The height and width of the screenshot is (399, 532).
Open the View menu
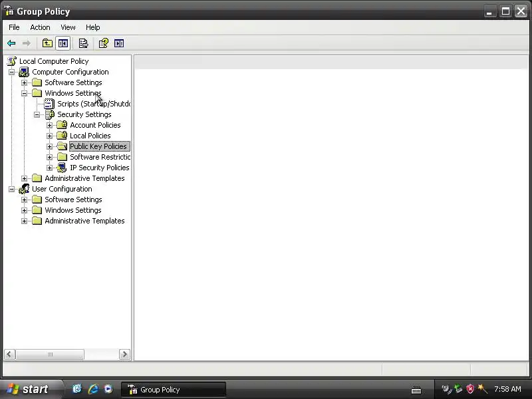click(x=68, y=27)
